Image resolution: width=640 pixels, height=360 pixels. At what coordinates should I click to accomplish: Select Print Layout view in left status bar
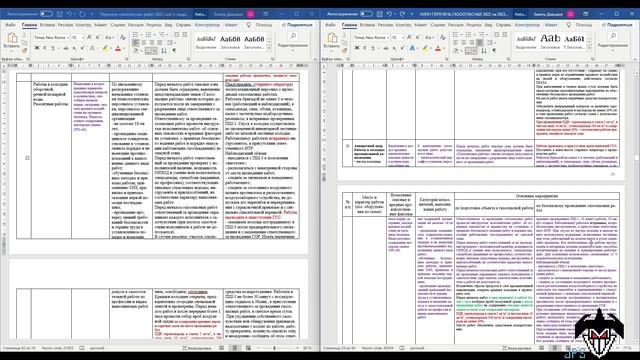click(235, 348)
